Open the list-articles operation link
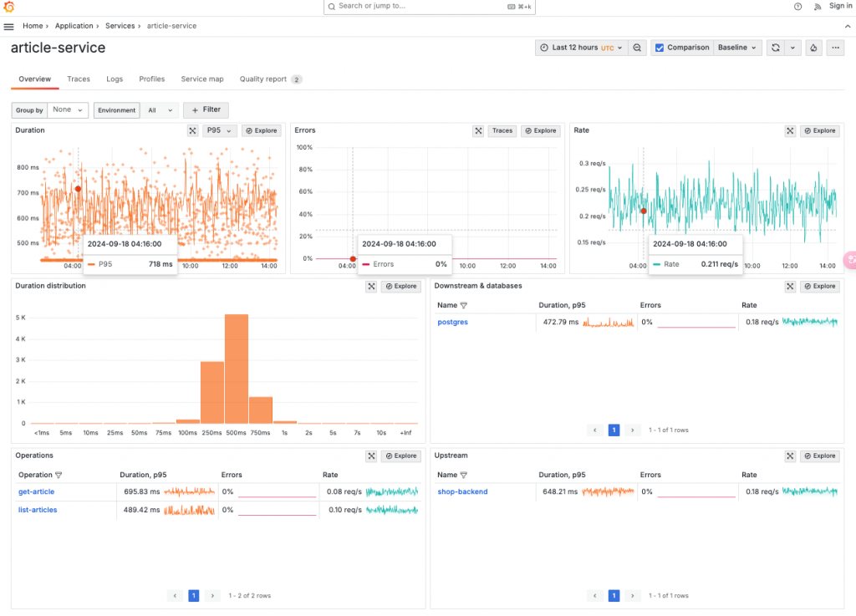Viewport: 856px width, 616px height. 38,510
